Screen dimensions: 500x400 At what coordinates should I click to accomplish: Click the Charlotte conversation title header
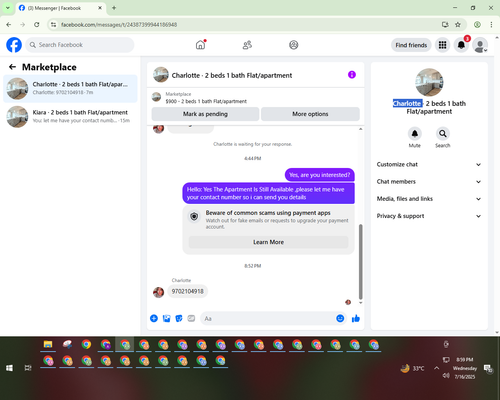coord(232,75)
